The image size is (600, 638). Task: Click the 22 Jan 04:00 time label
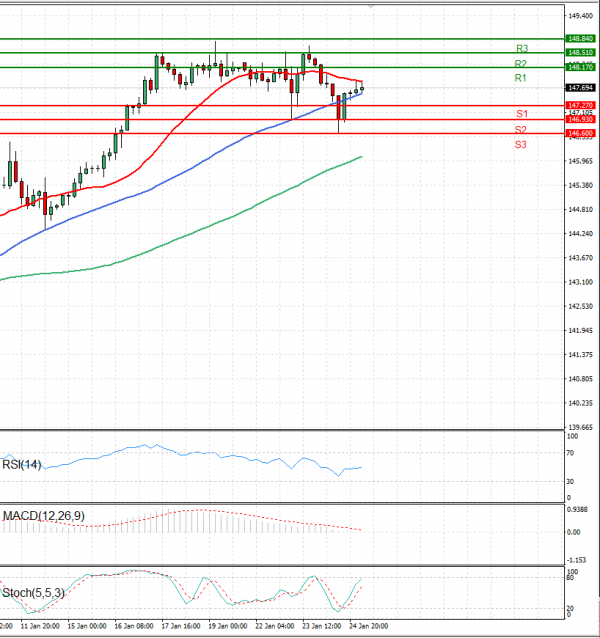point(275,626)
